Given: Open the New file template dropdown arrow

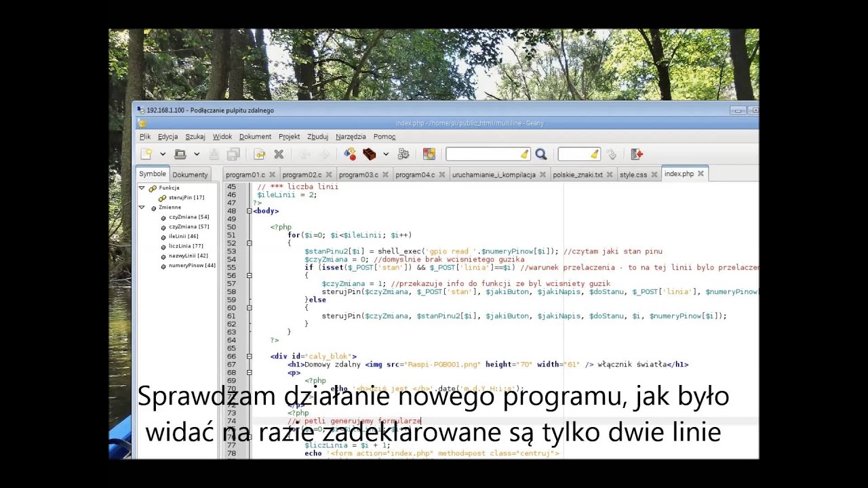Looking at the screenshot, I should tap(163, 155).
